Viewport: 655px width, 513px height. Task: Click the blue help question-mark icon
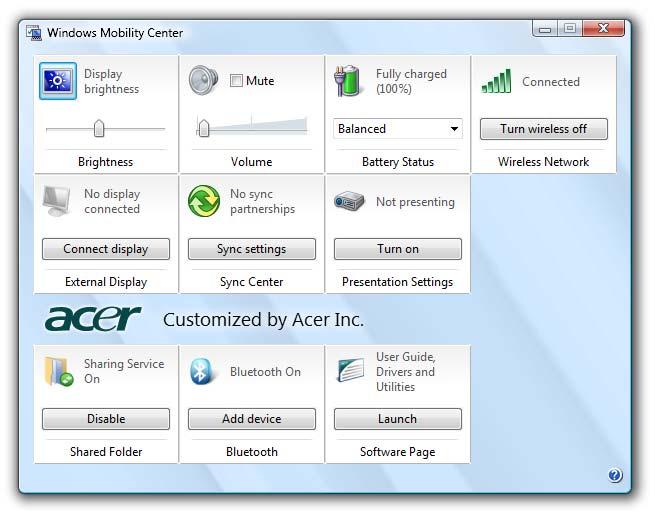coord(615,475)
